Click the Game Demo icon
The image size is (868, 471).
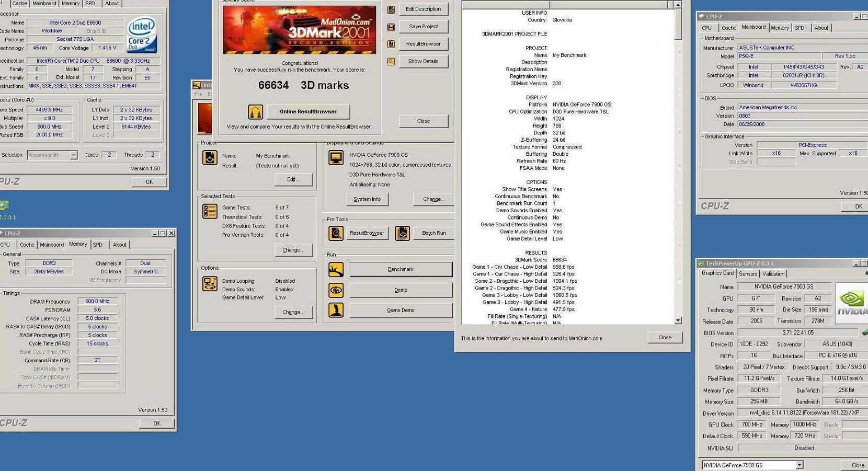pos(336,310)
